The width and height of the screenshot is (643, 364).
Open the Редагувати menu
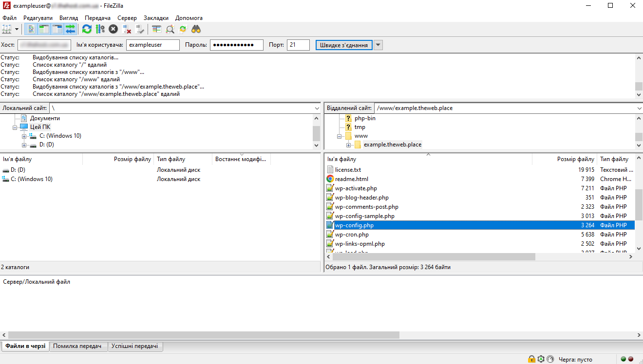[38, 18]
